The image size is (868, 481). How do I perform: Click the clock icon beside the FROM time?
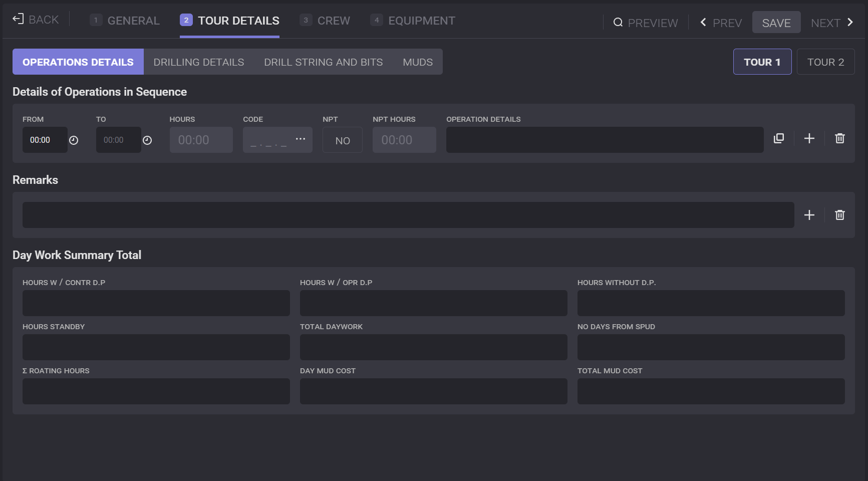tap(74, 140)
